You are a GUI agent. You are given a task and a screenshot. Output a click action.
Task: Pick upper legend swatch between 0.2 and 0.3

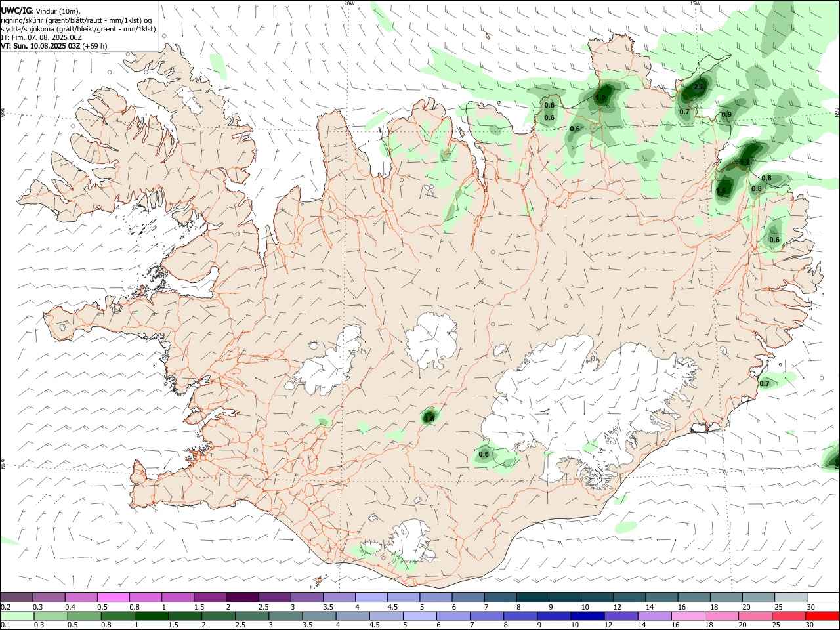point(18,597)
